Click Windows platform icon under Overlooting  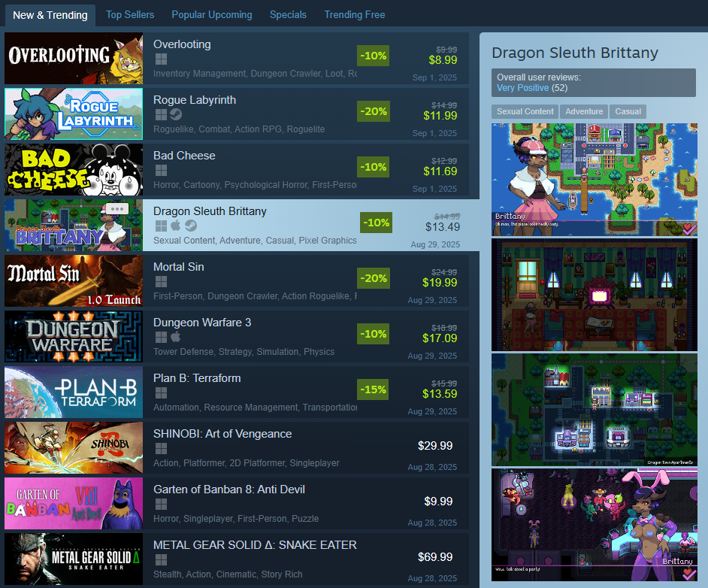[x=161, y=59]
